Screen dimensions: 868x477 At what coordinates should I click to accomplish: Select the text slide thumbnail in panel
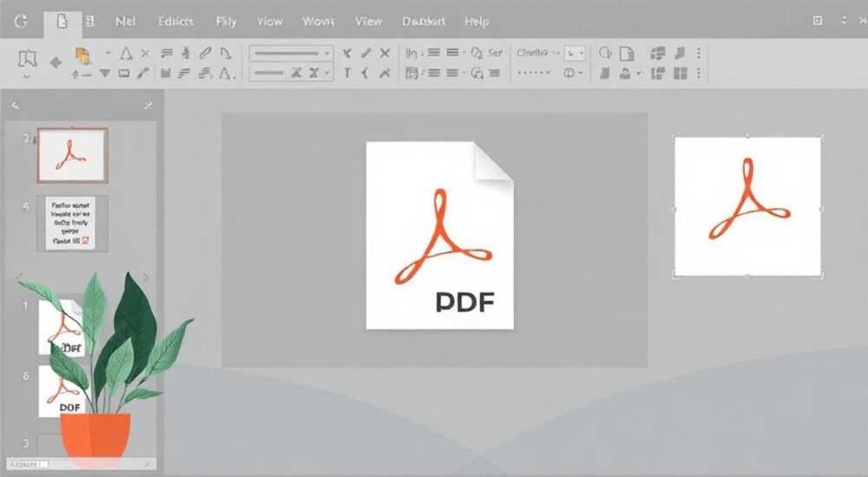coord(70,223)
